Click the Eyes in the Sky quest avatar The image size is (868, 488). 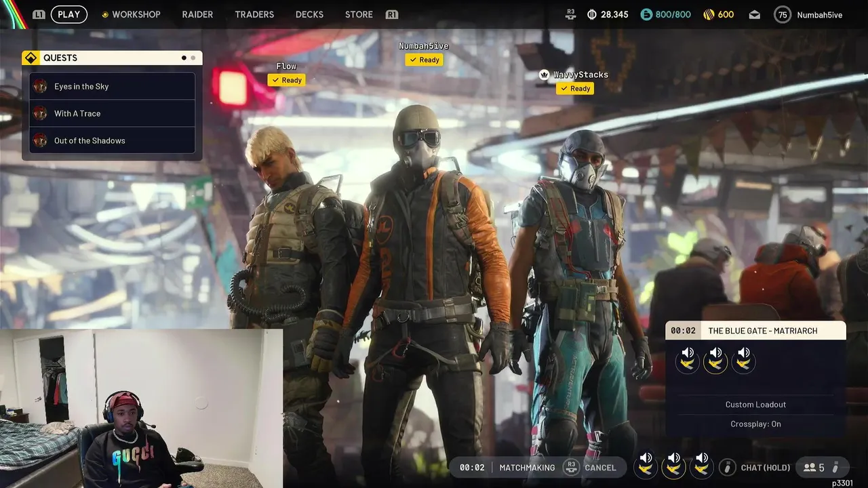point(41,86)
